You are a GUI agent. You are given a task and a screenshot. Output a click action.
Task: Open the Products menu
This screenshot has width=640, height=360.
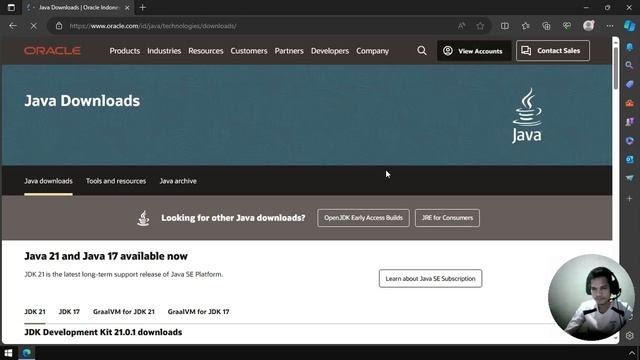tap(124, 51)
